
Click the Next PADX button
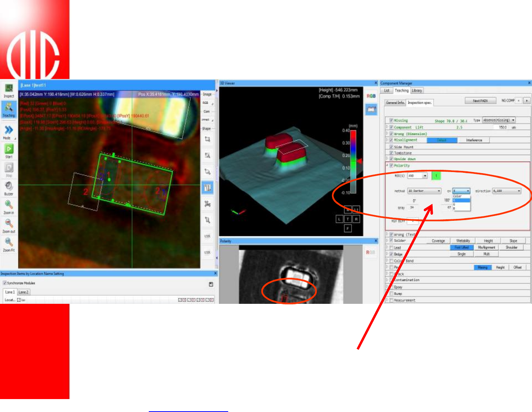click(x=480, y=100)
